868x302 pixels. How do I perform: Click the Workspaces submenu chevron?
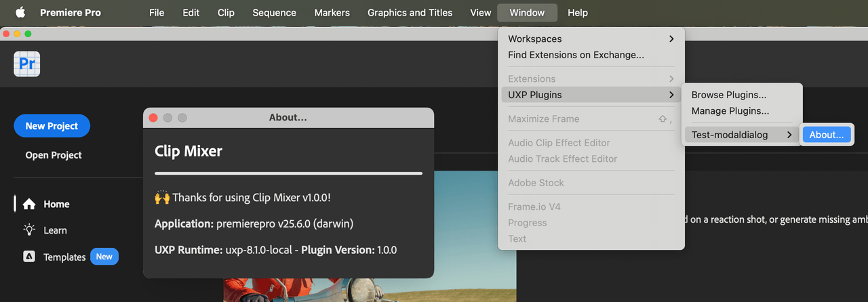click(x=671, y=39)
